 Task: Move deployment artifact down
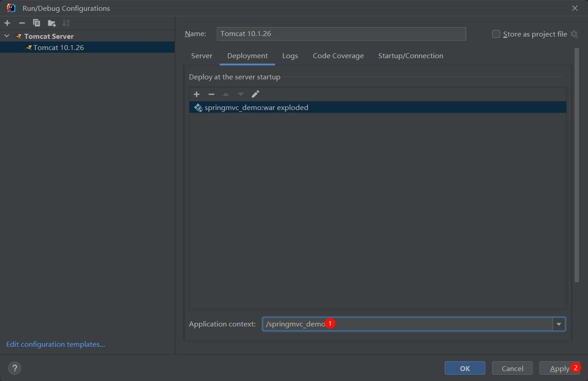click(241, 94)
